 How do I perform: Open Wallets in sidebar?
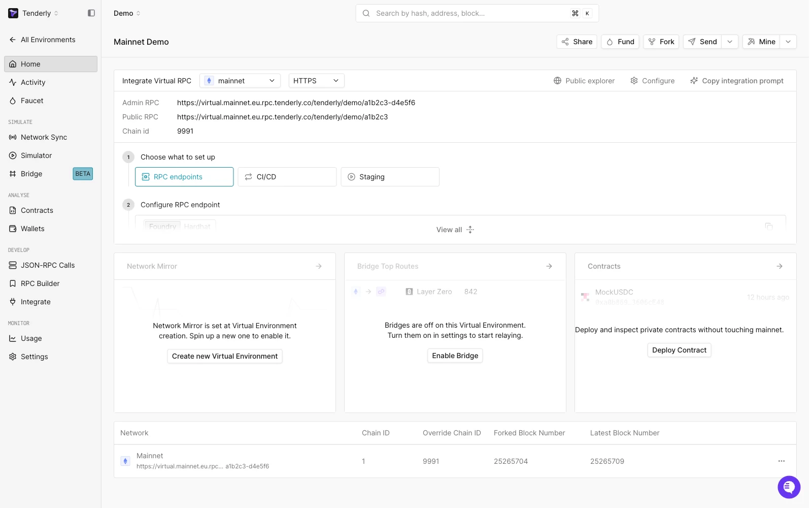coord(51,229)
